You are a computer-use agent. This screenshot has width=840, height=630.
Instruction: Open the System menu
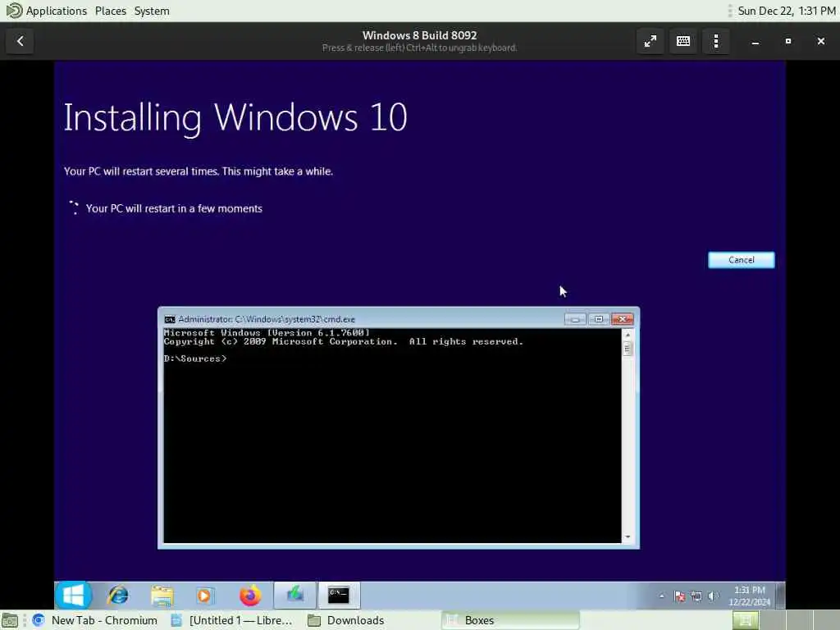(x=152, y=11)
